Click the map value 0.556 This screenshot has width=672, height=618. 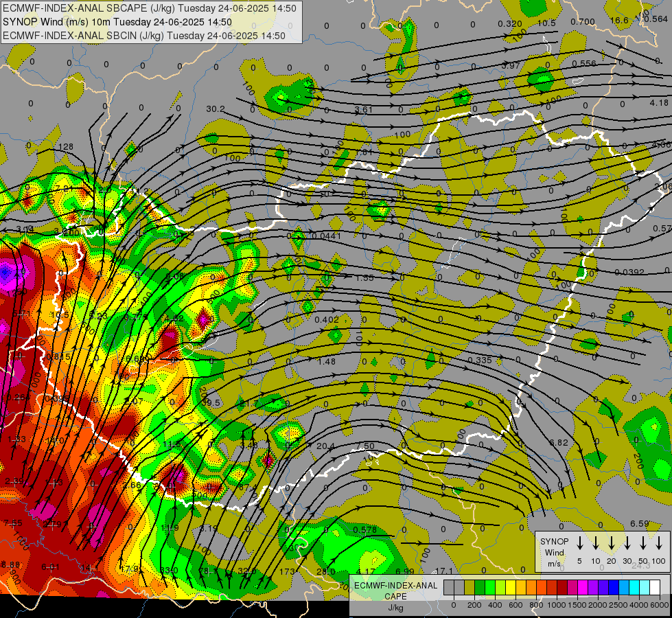point(584,63)
